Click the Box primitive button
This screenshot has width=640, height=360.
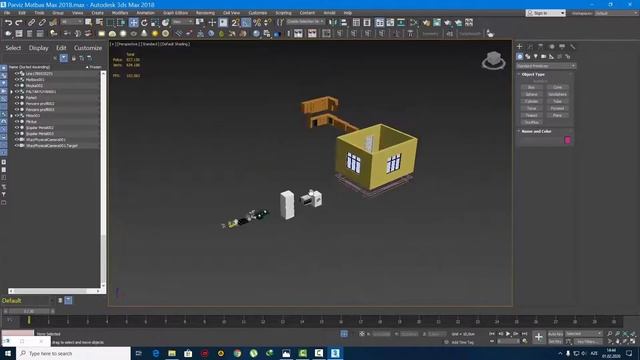(x=531, y=87)
